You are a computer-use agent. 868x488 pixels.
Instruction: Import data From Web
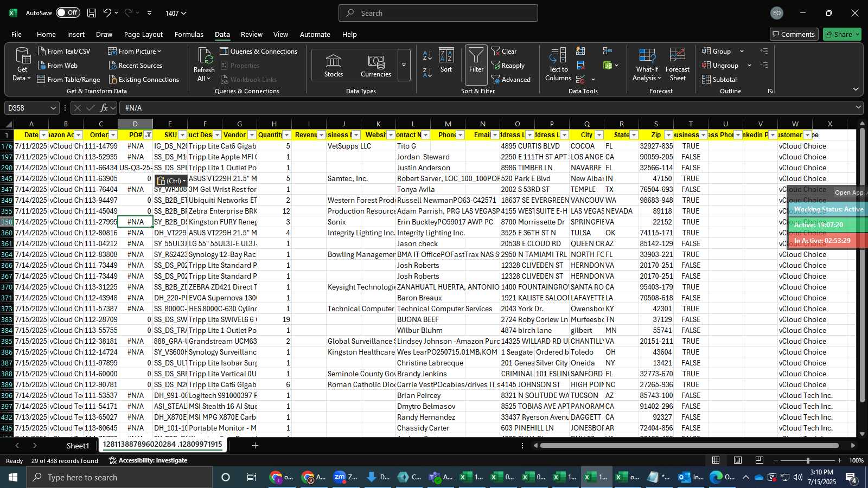point(58,65)
